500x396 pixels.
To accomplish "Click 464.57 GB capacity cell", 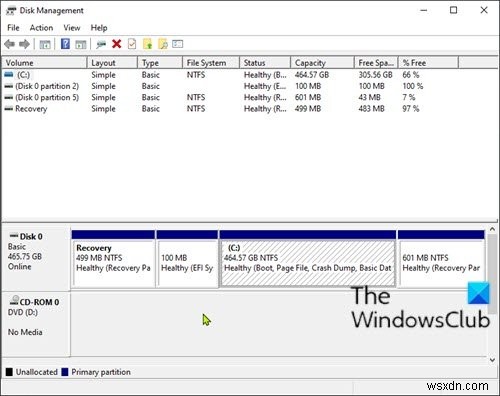I will (312, 75).
